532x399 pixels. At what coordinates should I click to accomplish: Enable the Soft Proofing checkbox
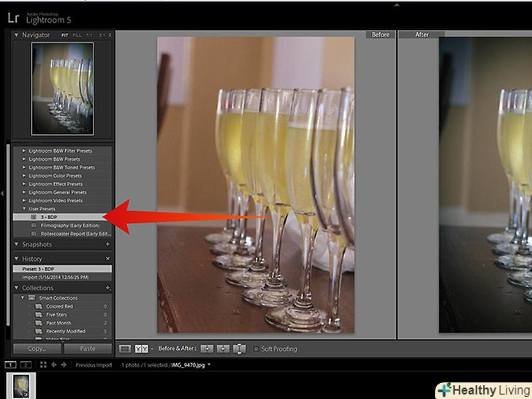click(x=256, y=349)
